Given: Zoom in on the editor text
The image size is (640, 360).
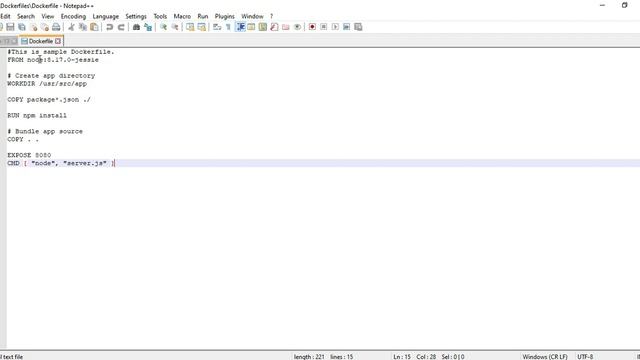Looking at the screenshot, I should pos(163,27).
